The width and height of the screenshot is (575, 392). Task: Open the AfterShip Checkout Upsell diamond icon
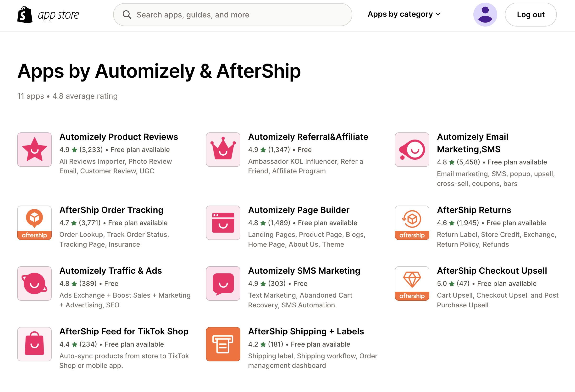(412, 283)
